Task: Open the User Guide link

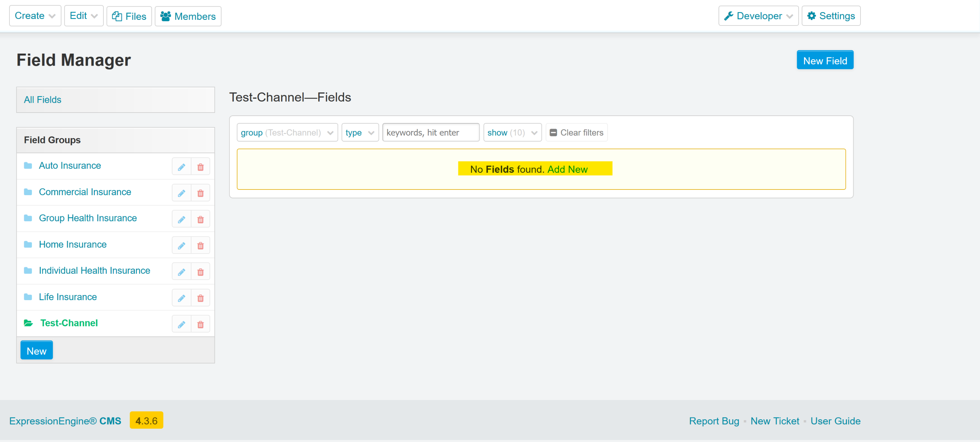Action: [835, 421]
